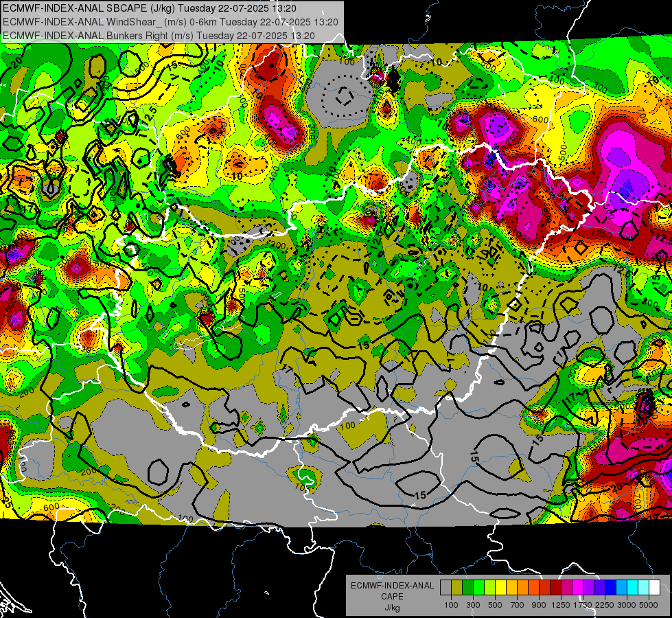Click the dark red legend swatch
This screenshot has height=618, width=672.
pos(556,587)
